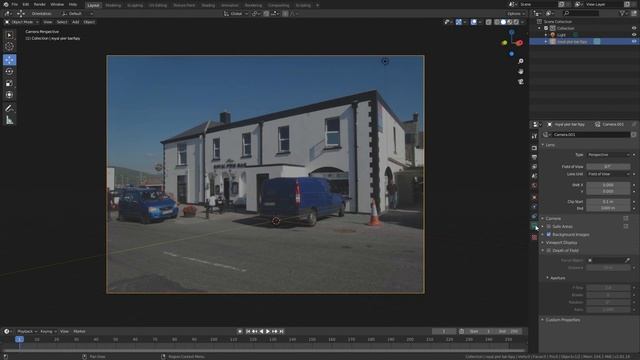Open the File menu
640x360 pixels.
pyautogui.click(x=15, y=4)
